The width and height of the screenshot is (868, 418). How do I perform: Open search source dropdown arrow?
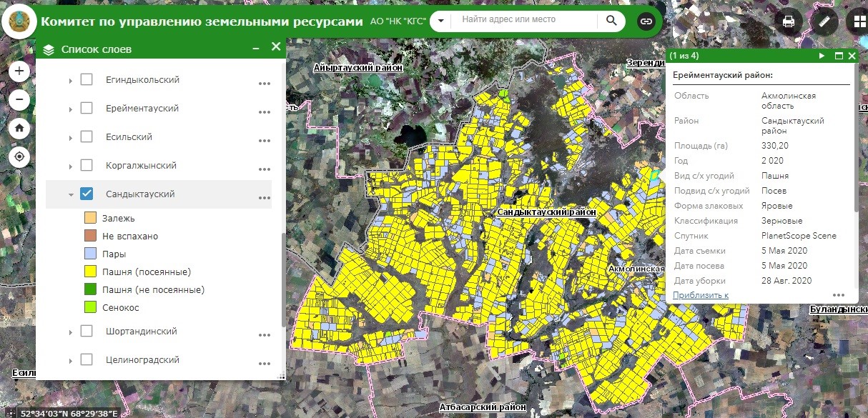click(x=441, y=21)
